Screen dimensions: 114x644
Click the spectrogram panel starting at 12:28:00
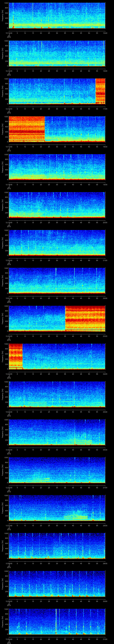point(57,546)
